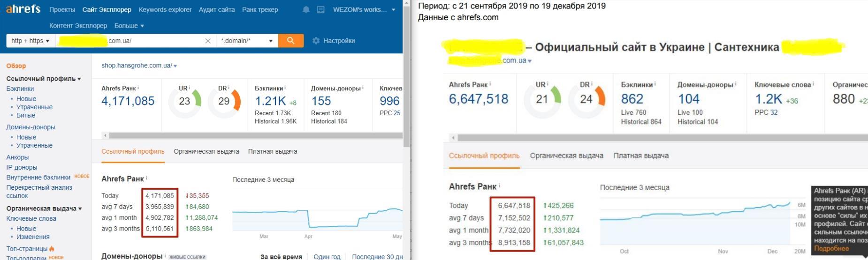Select Ссылочный профиль tab in Официальный сайт window
Image resolution: width=868 pixels, height=260 pixels.
click(x=484, y=156)
